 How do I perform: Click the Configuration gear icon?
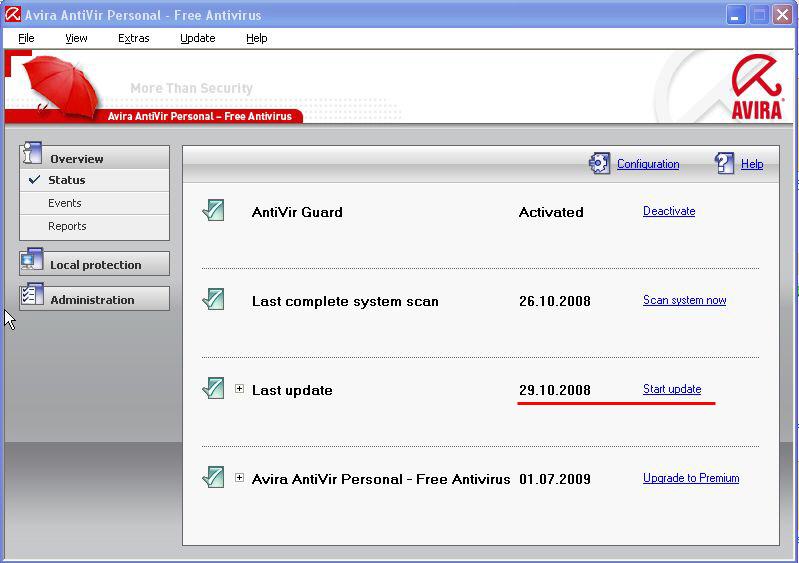599,164
